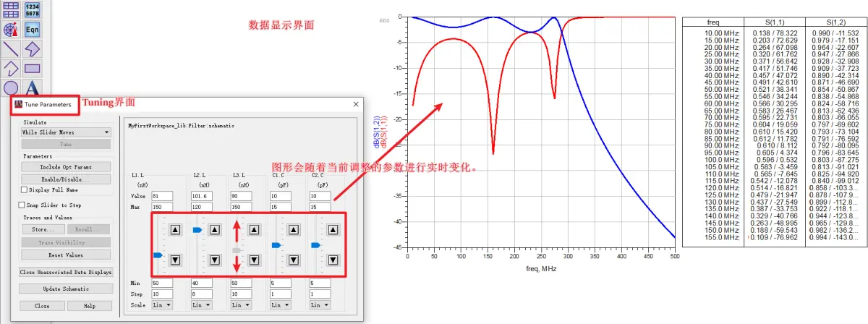Open C1.C Scale Lin dropdown
868x324 pixels.
point(279,305)
